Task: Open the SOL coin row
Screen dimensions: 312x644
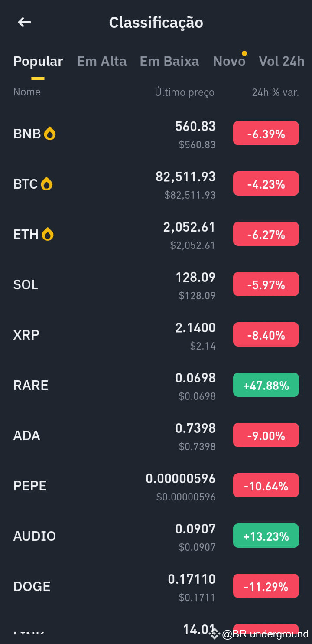Action: click(156, 284)
